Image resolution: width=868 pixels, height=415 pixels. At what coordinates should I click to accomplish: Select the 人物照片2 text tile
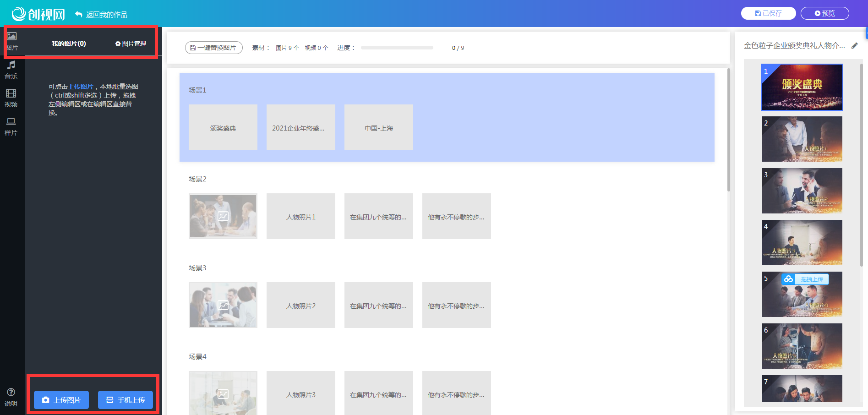coord(301,305)
